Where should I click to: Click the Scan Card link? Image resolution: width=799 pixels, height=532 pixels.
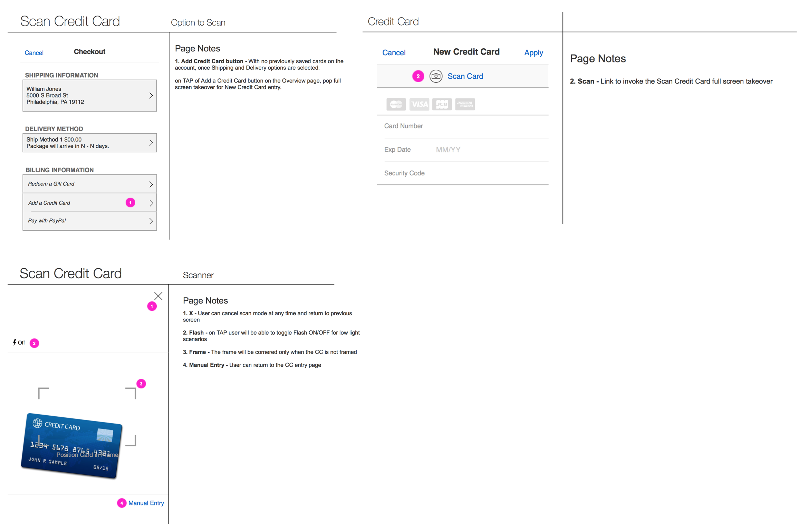465,76
